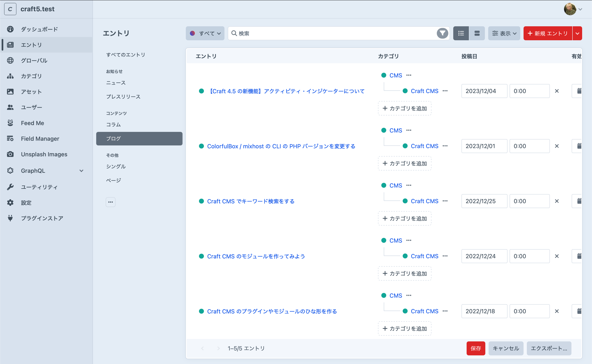This screenshot has height=364, width=592.
Task: Click the 保存 button
Action: (476, 348)
